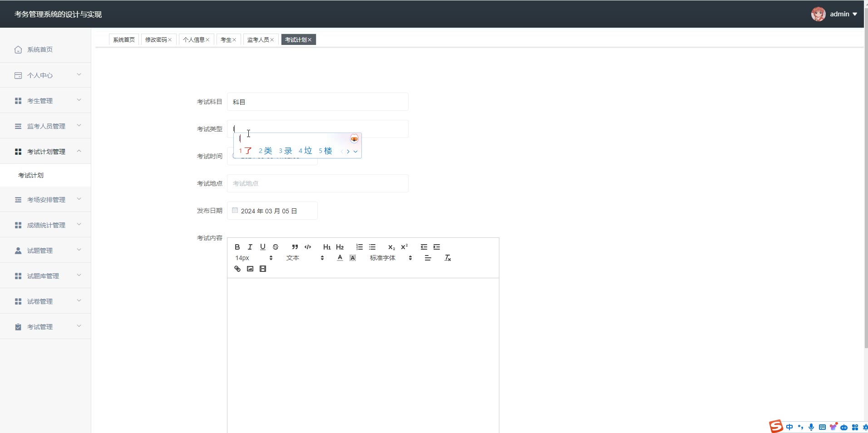
Task: Toggle punctuation mode on the IME bar
Action: tap(800, 427)
